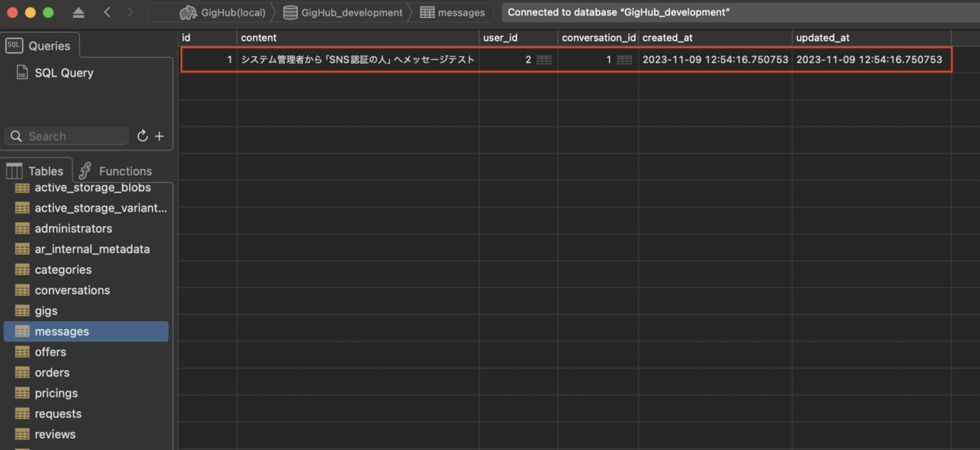Click the refresh icon beside the search field
The height and width of the screenshot is (450, 980).
[x=142, y=136]
